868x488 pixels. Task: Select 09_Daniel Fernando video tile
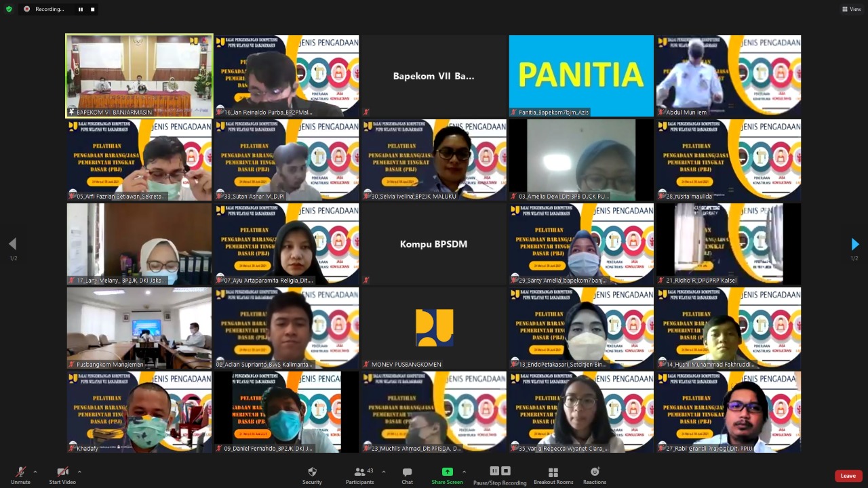tap(286, 412)
